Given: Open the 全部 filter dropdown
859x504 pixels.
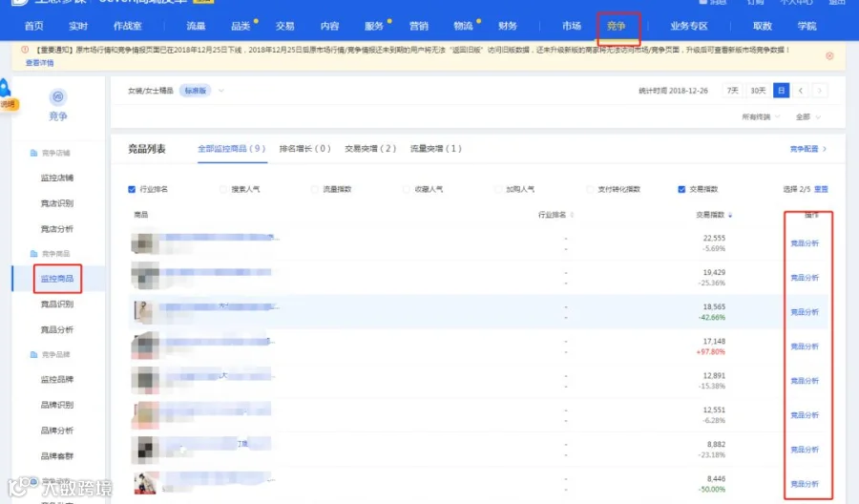Looking at the screenshot, I should (x=808, y=116).
